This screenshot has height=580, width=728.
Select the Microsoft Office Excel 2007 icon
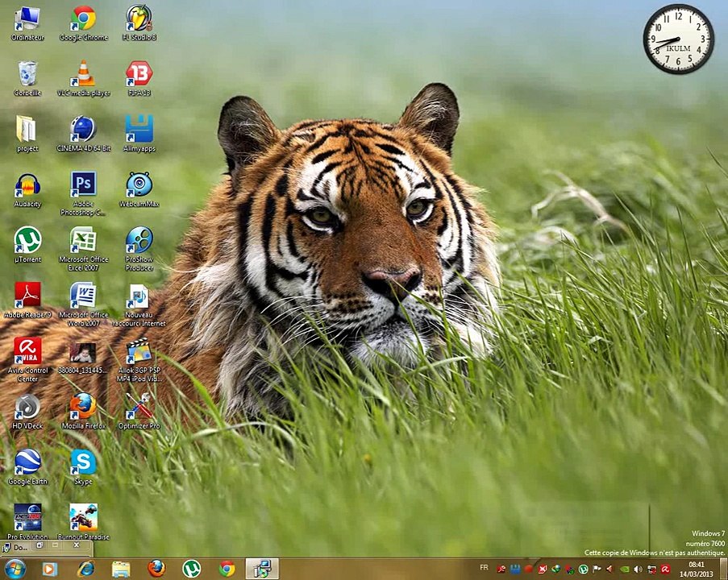click(x=83, y=240)
